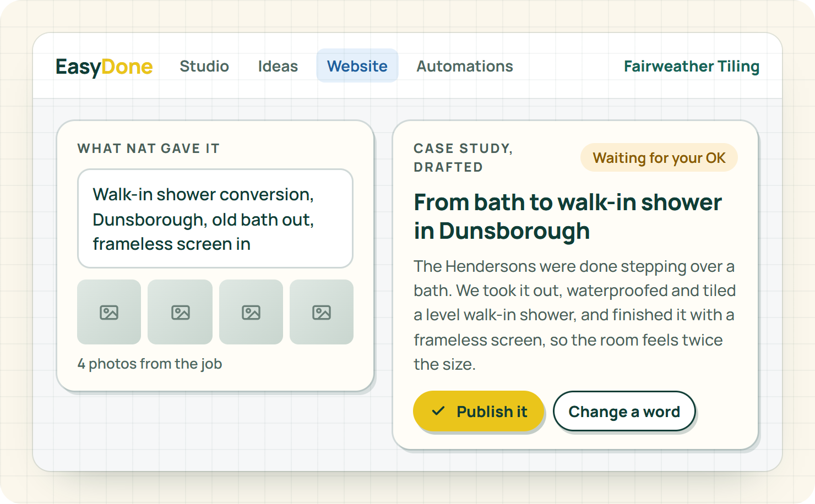815x504 pixels.
Task: Click the case study headline about Dunsborough
Action: (568, 216)
